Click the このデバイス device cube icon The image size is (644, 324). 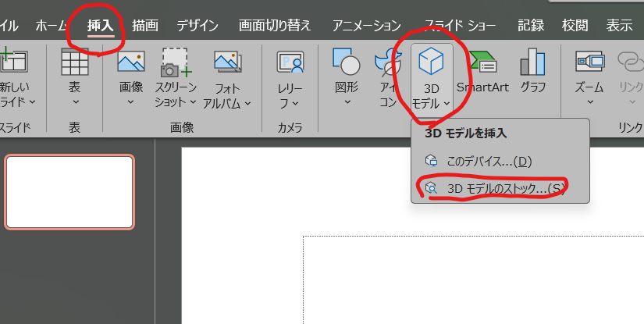tap(431, 161)
